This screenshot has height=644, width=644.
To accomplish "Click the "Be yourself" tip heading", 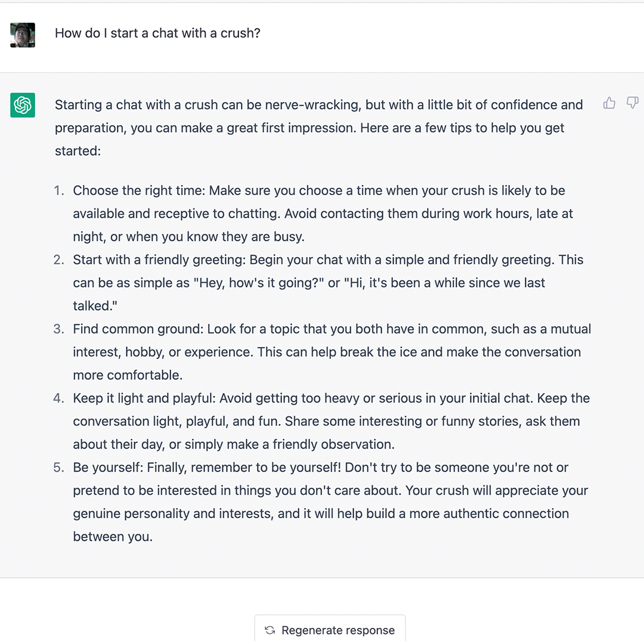I will [108, 467].
